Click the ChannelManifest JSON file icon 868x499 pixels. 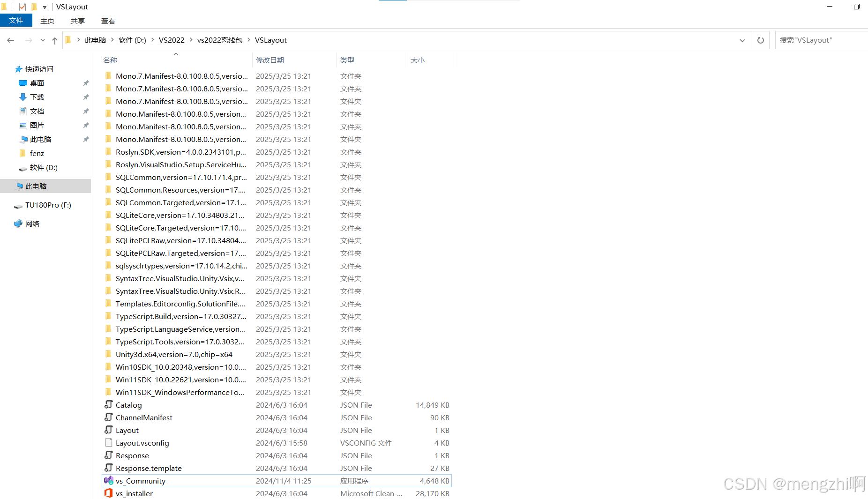pos(108,417)
